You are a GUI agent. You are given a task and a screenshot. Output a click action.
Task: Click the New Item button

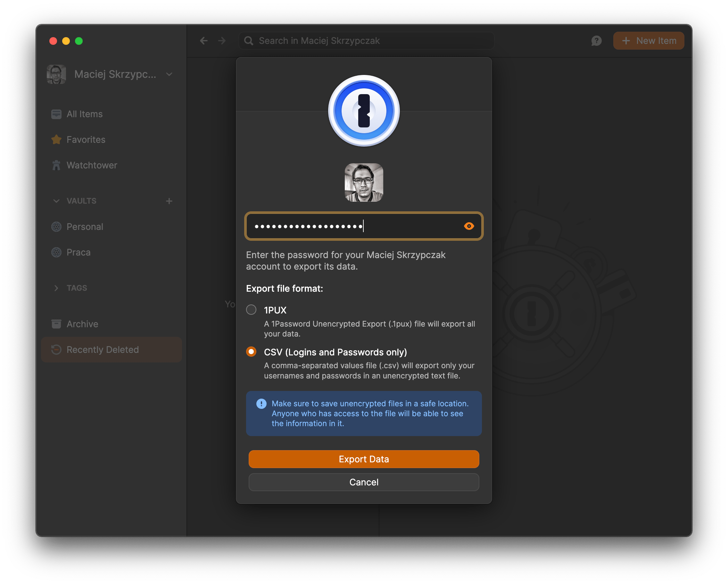648,41
